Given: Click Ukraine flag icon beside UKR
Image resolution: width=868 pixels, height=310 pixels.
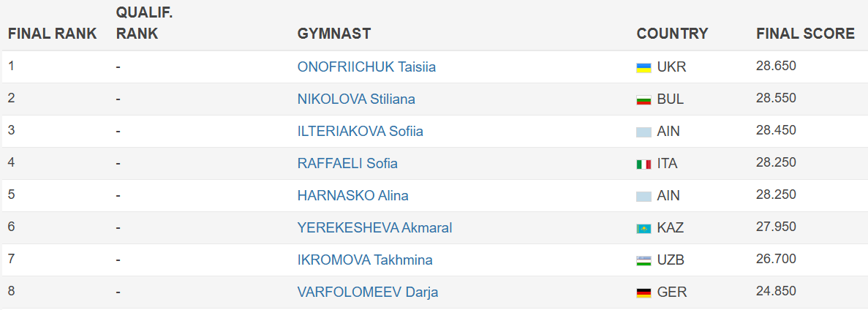Looking at the screenshot, I should tap(644, 67).
